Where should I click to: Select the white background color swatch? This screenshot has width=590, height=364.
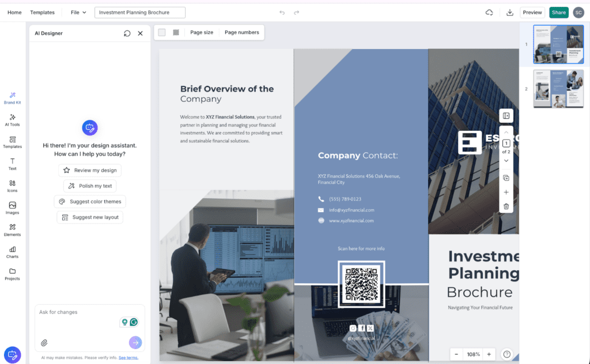coord(162,32)
